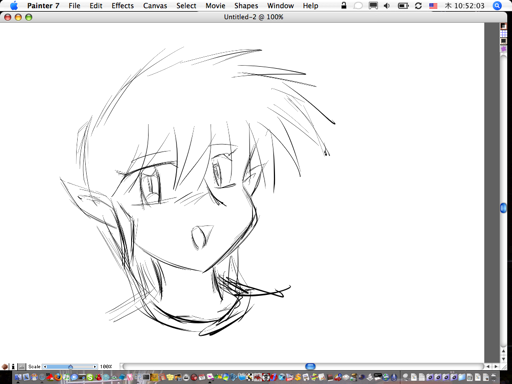Screen dimensions: 512x384
Task: Open the US flag input menu
Action: [x=433, y=6]
